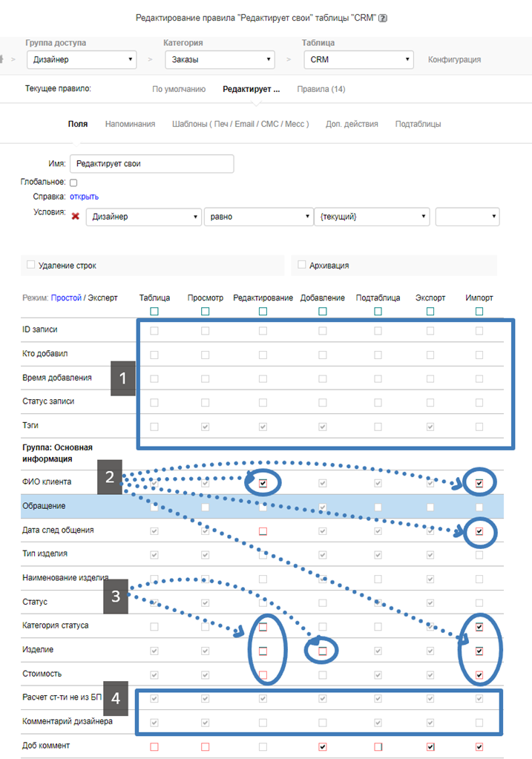Enable the Удаление строк checkbox
The height and width of the screenshot is (759, 532).
click(30, 265)
